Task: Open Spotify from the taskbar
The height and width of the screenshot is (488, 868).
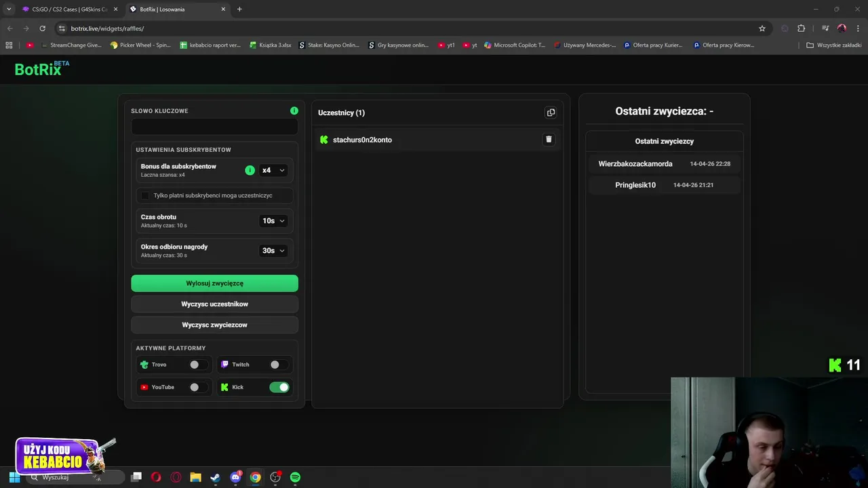Action: click(x=295, y=477)
